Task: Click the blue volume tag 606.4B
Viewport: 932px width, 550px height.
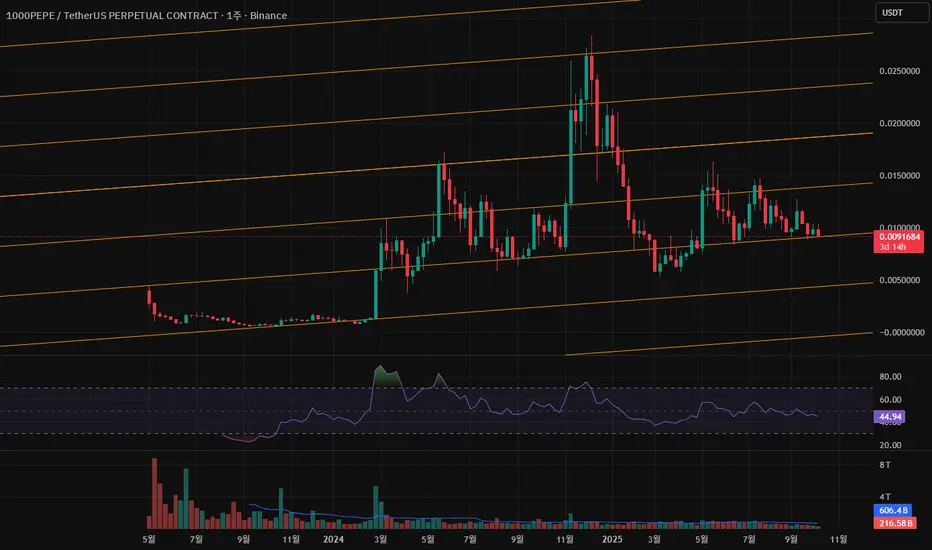Action: click(x=893, y=510)
